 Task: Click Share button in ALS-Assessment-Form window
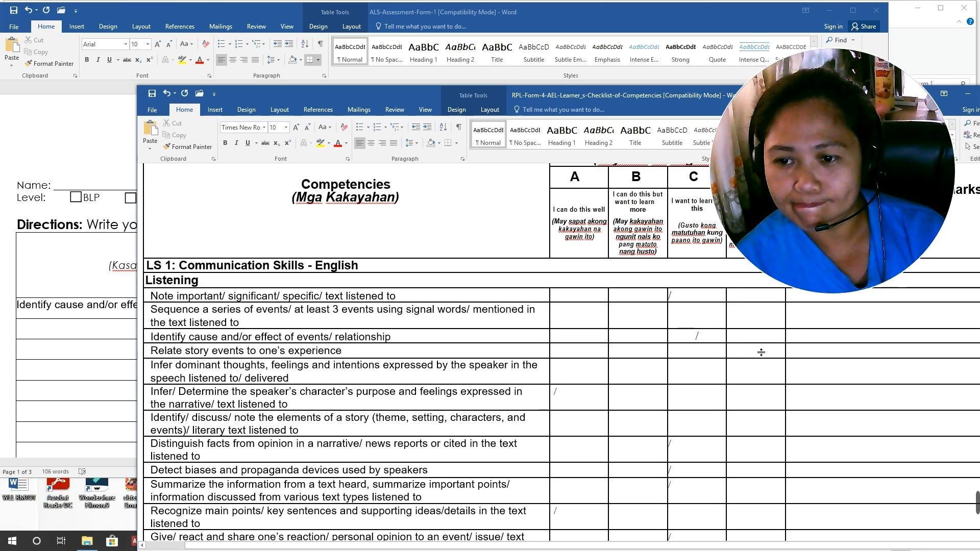tap(864, 27)
